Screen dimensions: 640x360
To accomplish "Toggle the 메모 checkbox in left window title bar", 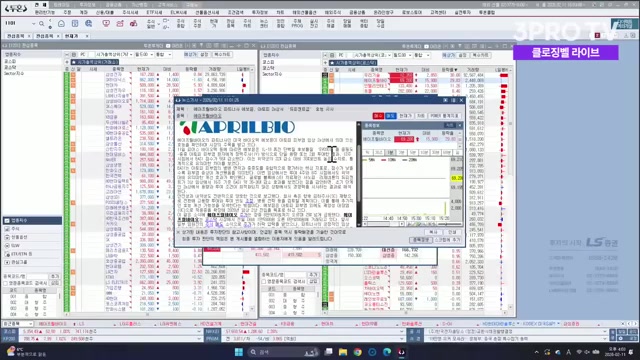I will click(168, 46).
